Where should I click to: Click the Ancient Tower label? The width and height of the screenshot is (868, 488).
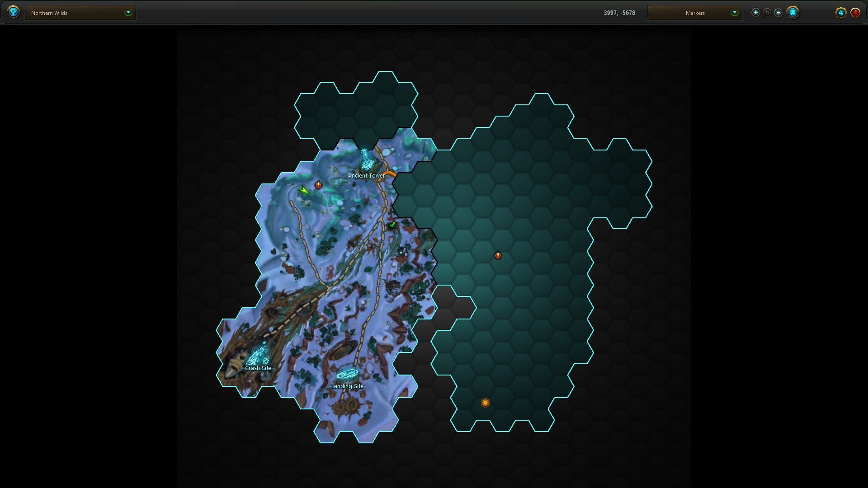pyautogui.click(x=366, y=176)
